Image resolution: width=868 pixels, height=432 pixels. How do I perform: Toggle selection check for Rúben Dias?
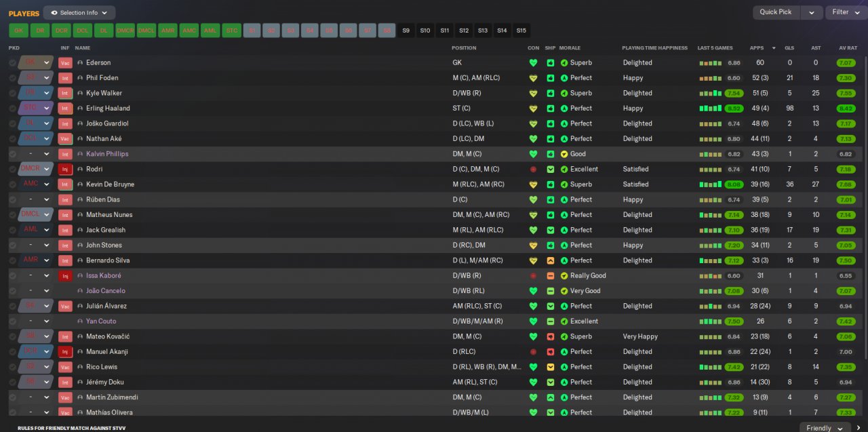coord(12,199)
